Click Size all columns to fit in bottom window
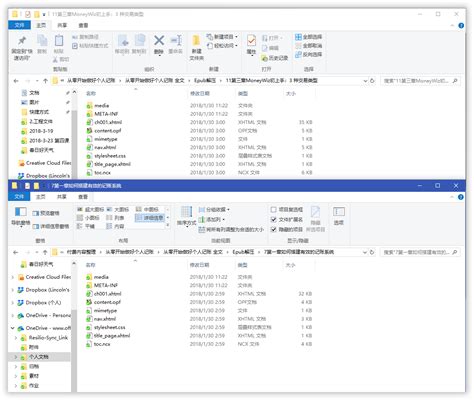 pos(231,230)
